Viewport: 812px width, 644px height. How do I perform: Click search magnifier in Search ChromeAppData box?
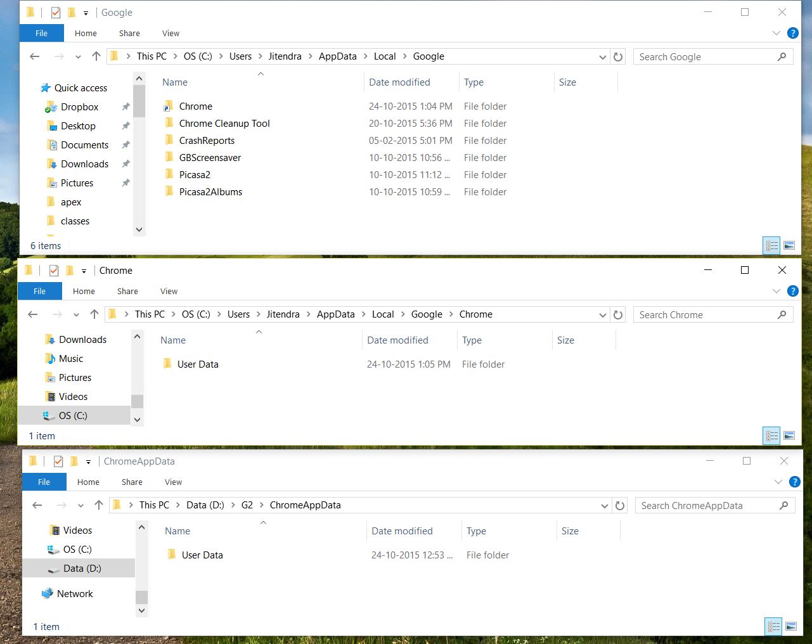tap(784, 505)
